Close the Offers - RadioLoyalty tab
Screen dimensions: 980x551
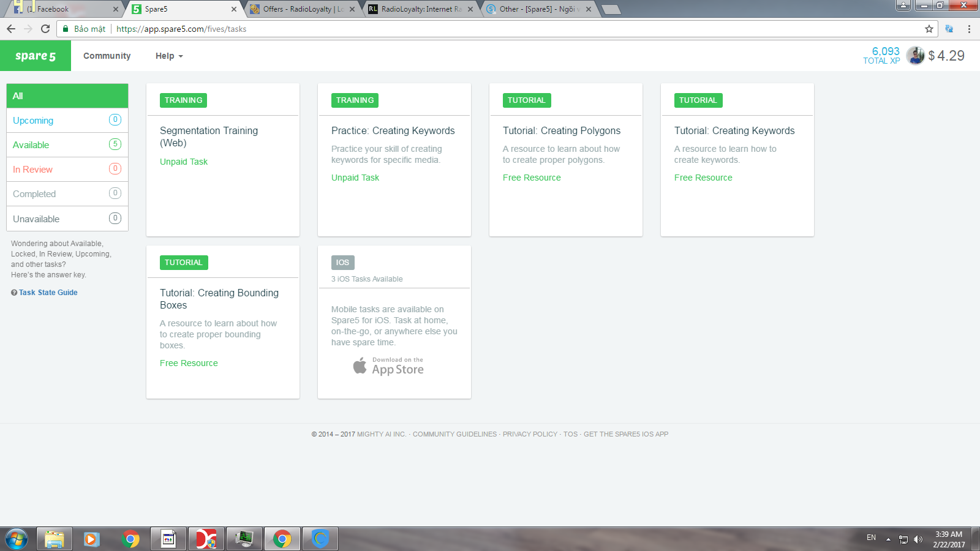coord(352,9)
